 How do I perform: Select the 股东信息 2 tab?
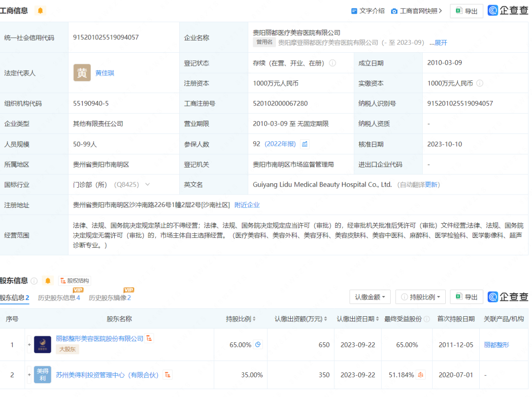[15, 298]
